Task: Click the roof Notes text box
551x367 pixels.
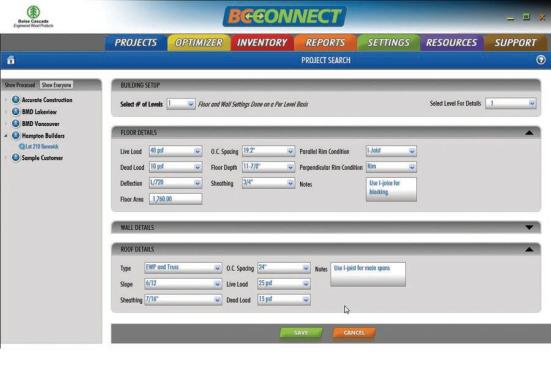Action: click(x=368, y=274)
